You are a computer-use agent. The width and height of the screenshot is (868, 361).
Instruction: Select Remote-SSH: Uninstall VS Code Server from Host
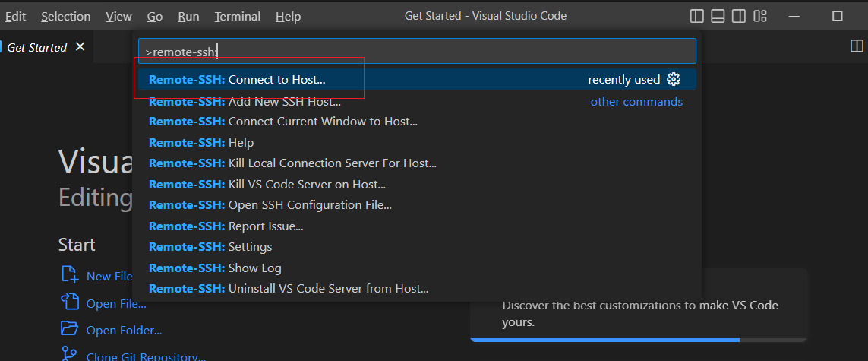[x=417, y=289]
